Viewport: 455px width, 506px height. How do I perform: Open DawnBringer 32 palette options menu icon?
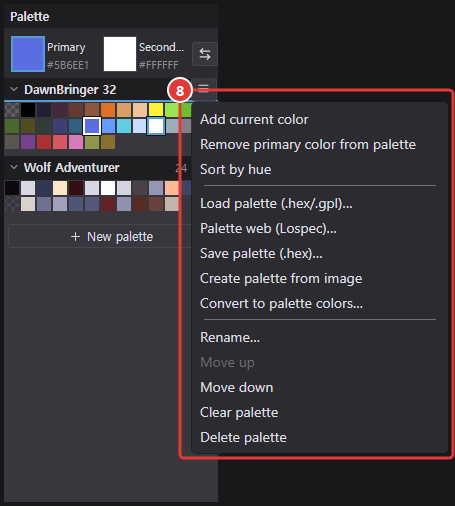pos(203,89)
